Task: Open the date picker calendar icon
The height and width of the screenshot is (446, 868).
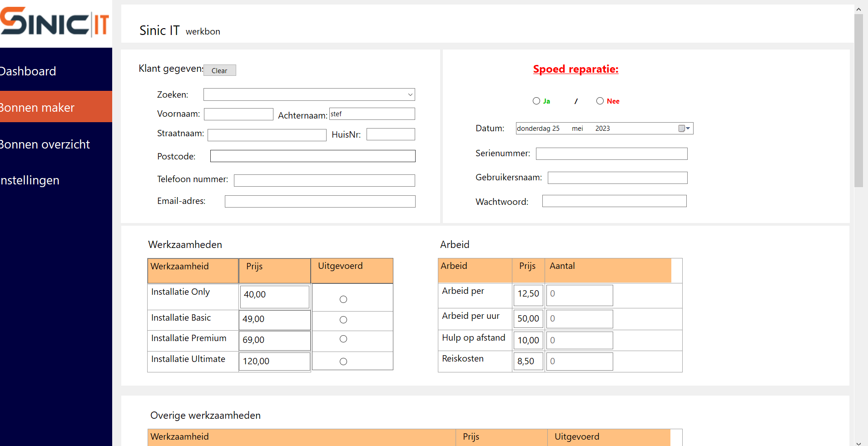Action: [x=682, y=129]
